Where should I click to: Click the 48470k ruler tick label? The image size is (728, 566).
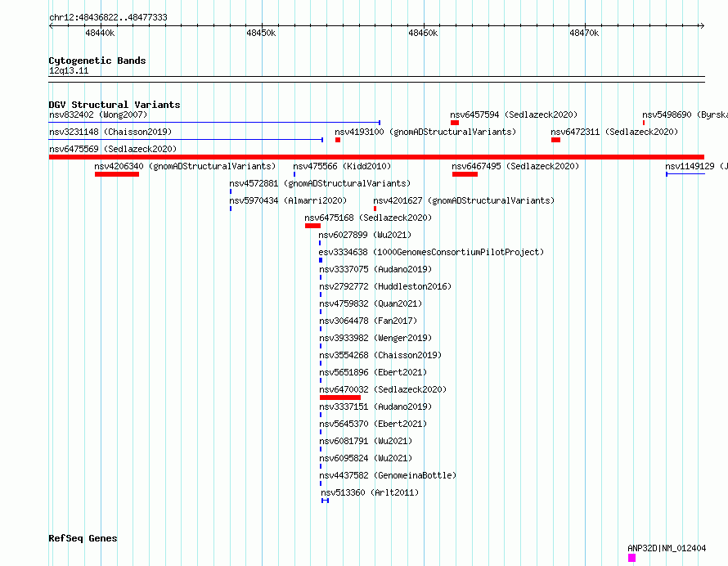coord(584,33)
